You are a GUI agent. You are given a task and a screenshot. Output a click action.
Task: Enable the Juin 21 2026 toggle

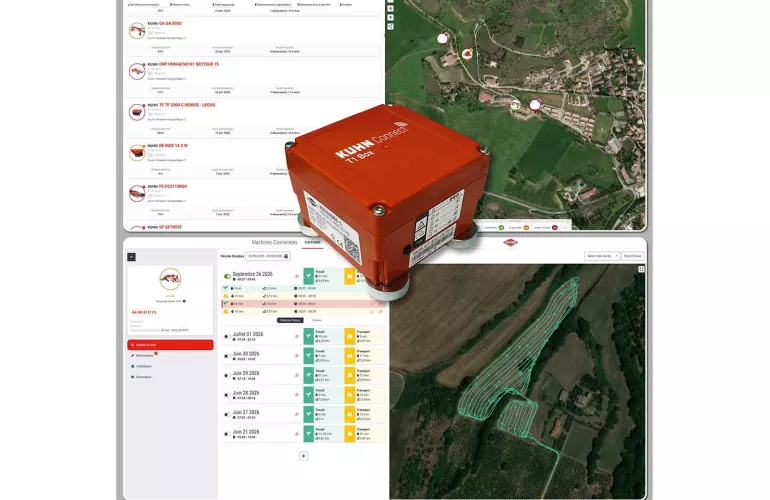pyautogui.click(x=227, y=434)
